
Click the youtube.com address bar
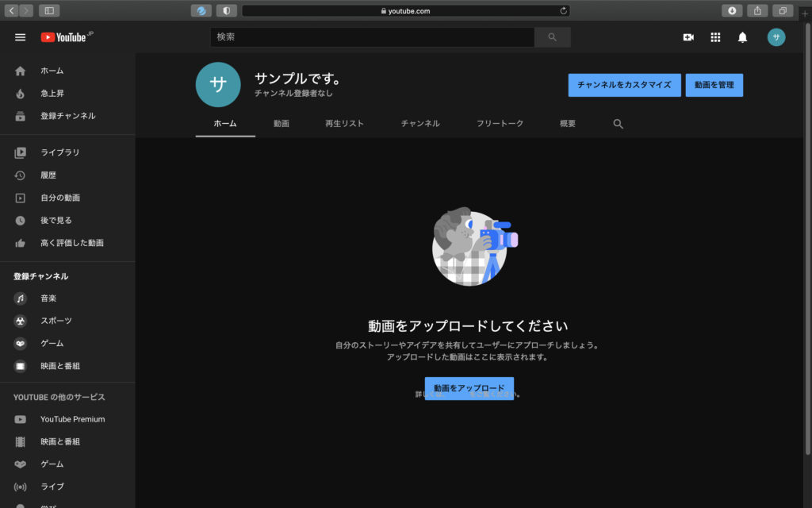point(406,10)
